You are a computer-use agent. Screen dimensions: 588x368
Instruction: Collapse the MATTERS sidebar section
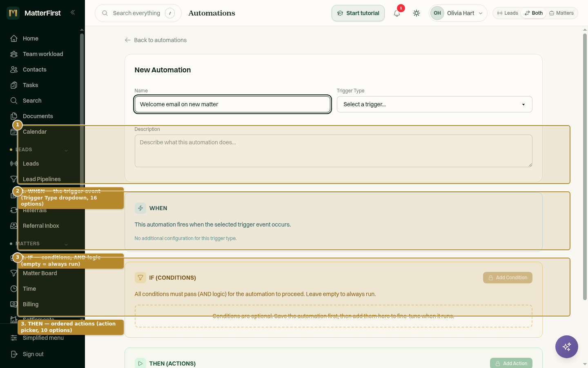pyautogui.click(x=66, y=245)
